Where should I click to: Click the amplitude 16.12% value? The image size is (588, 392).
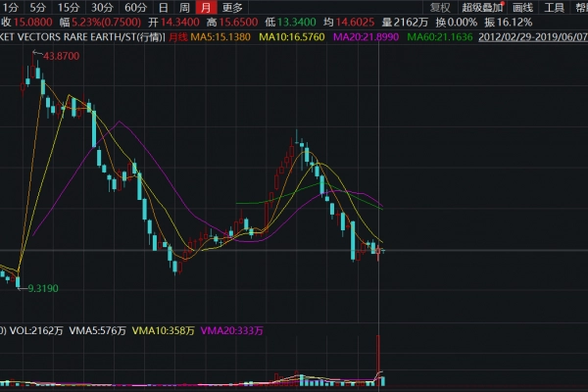514,23
